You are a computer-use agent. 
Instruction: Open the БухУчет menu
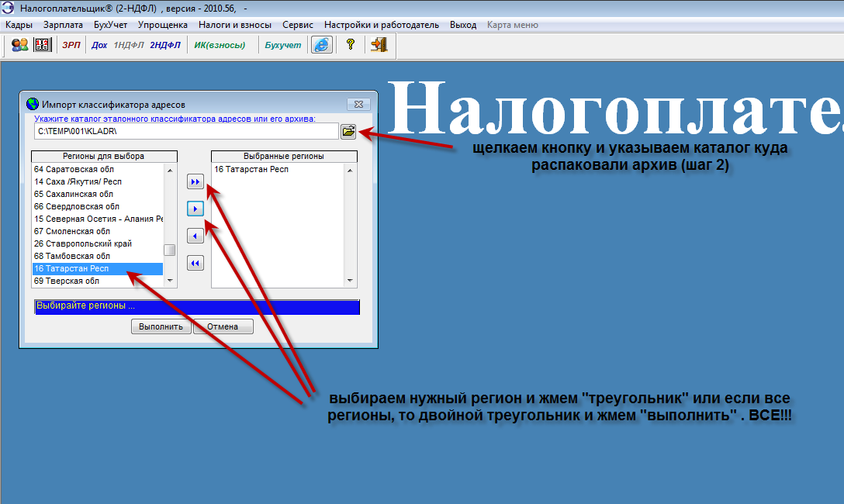coord(110,25)
